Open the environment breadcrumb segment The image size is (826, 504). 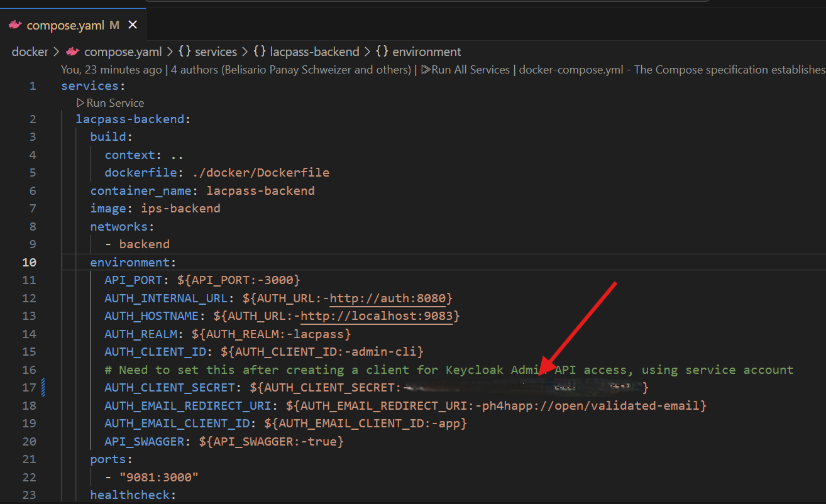click(x=419, y=52)
